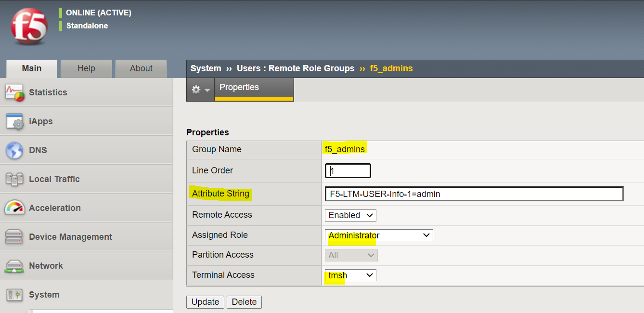The height and width of the screenshot is (313, 644).
Task: Open the Network section
Action: [x=46, y=265]
